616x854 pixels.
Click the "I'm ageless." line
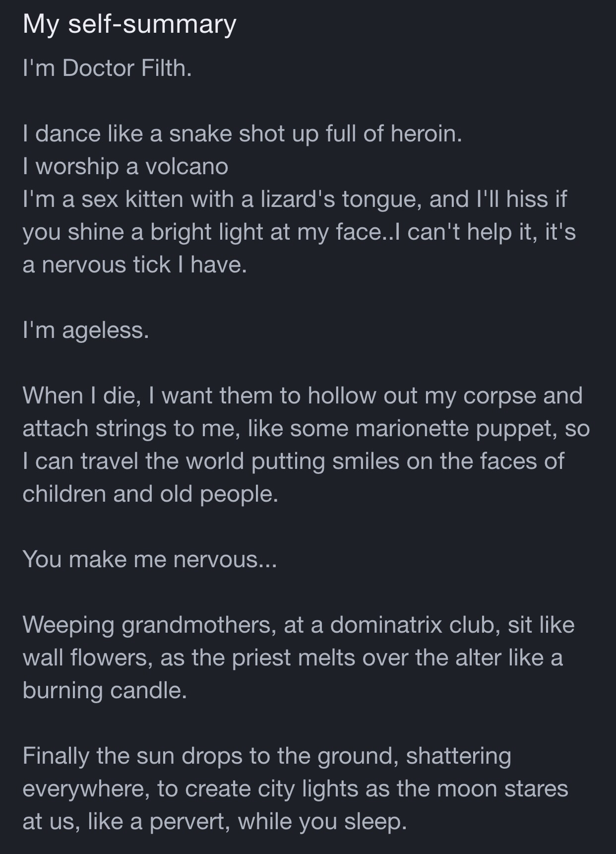[x=86, y=330]
